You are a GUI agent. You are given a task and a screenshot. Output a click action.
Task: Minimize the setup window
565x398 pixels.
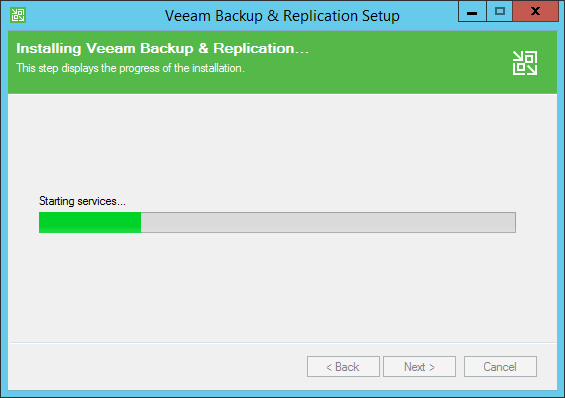(472, 12)
